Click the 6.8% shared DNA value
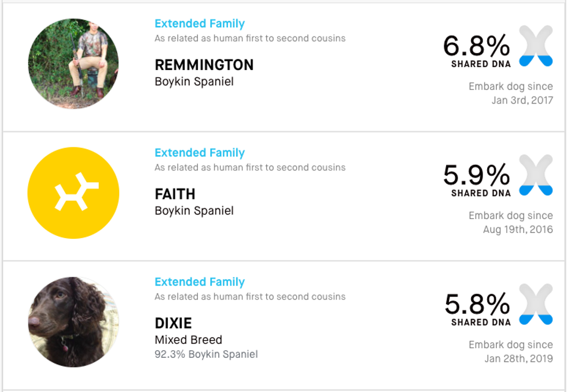The width and height of the screenshot is (567, 392). coord(477,46)
